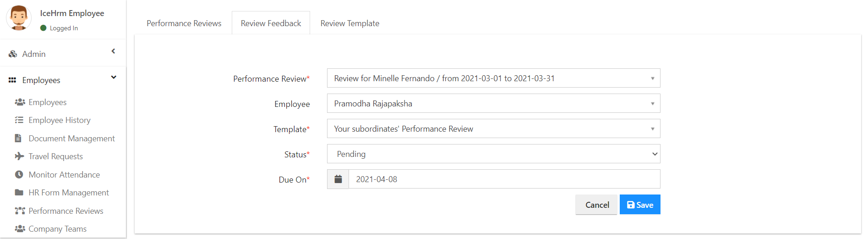This screenshot has height=239, width=868.
Task: Click the HR Form Management folder icon
Action: tap(19, 193)
